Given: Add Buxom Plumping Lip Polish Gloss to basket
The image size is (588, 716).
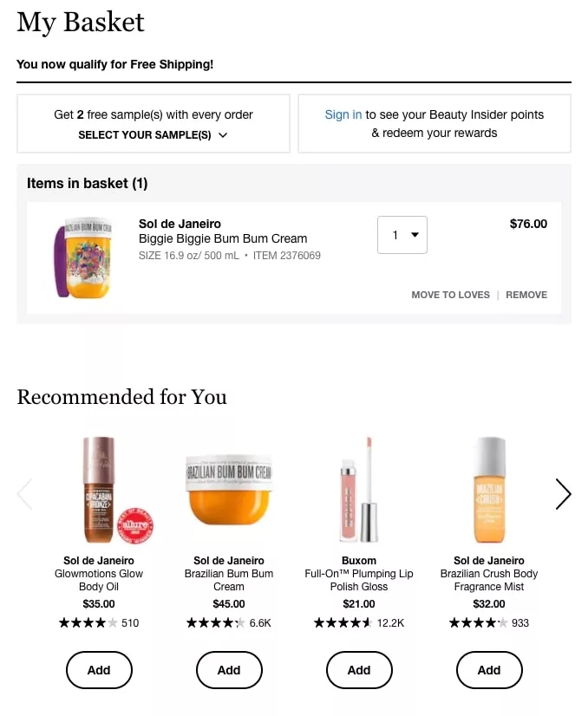Looking at the screenshot, I should (x=359, y=669).
